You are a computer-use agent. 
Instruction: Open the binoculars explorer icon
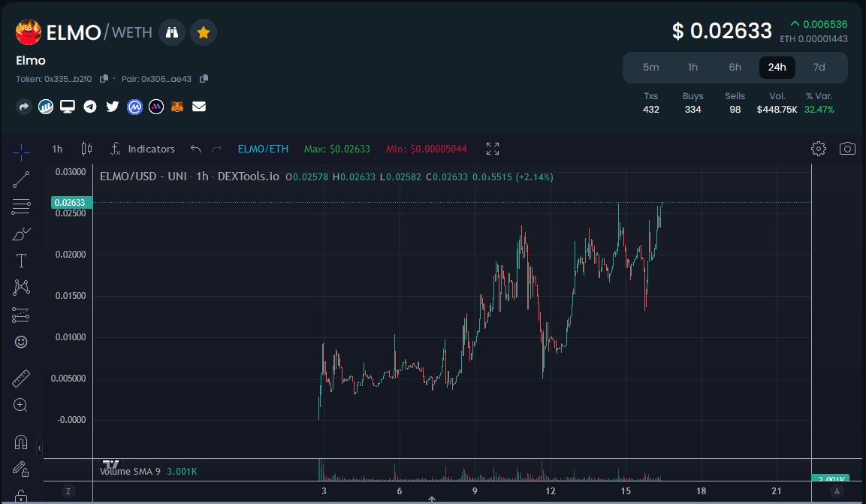pos(172,32)
